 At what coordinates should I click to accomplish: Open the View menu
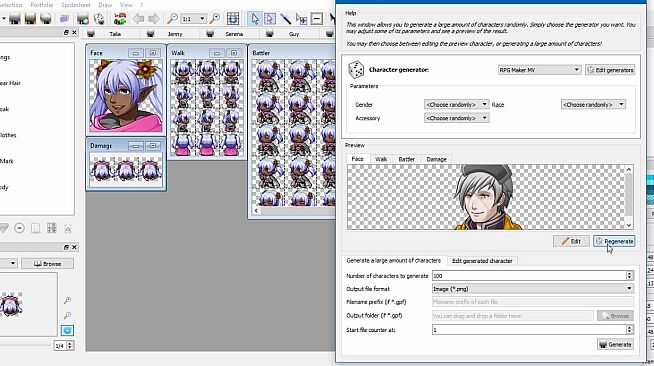point(126,5)
